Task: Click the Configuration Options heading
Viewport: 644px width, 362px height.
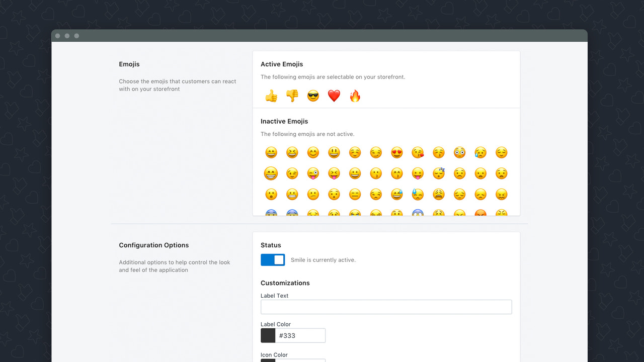Action: (x=153, y=245)
